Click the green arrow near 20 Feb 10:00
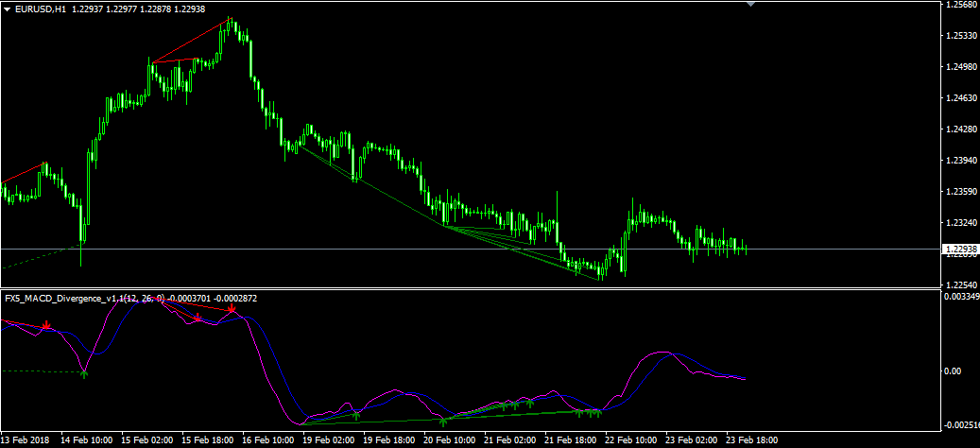The image size is (980, 448). click(442, 421)
